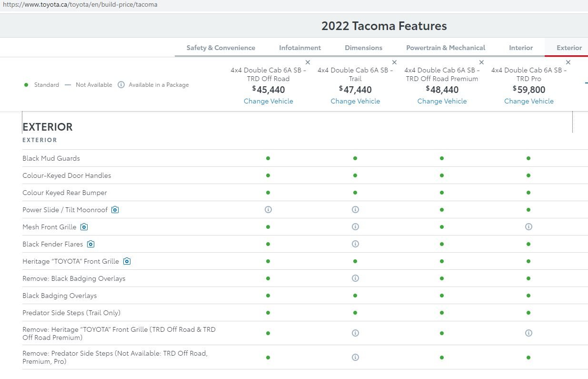The height and width of the screenshot is (379, 588).
Task: Click Change Vehicle under TRD Pro $59,800
Action: [x=529, y=101]
